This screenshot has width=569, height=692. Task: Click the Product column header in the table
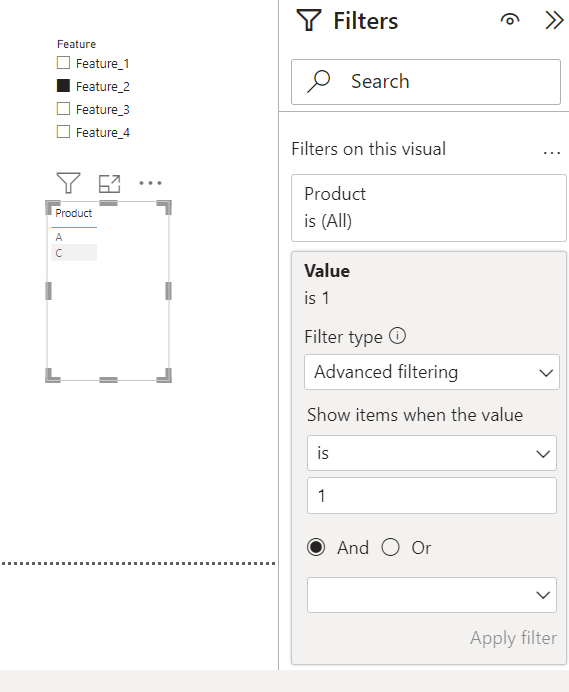tap(74, 214)
